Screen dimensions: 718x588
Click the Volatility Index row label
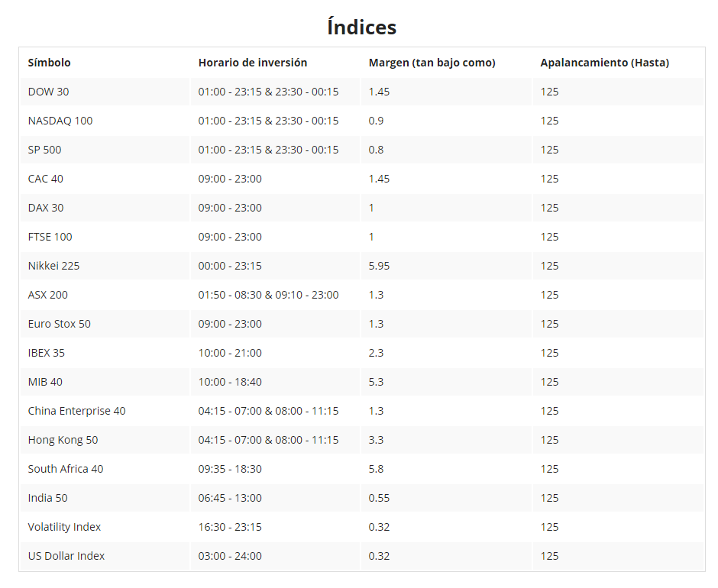[64, 527]
